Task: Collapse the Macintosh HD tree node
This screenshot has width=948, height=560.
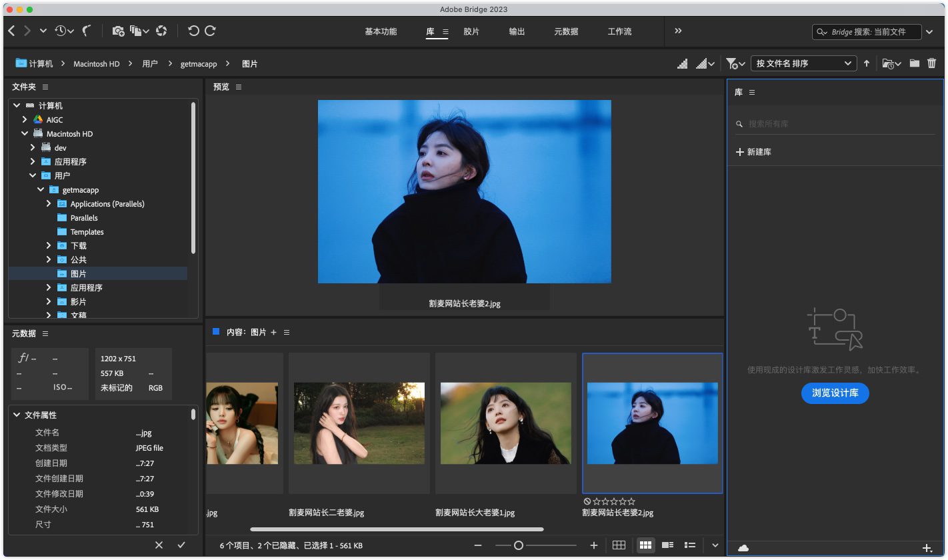Action: (25, 134)
